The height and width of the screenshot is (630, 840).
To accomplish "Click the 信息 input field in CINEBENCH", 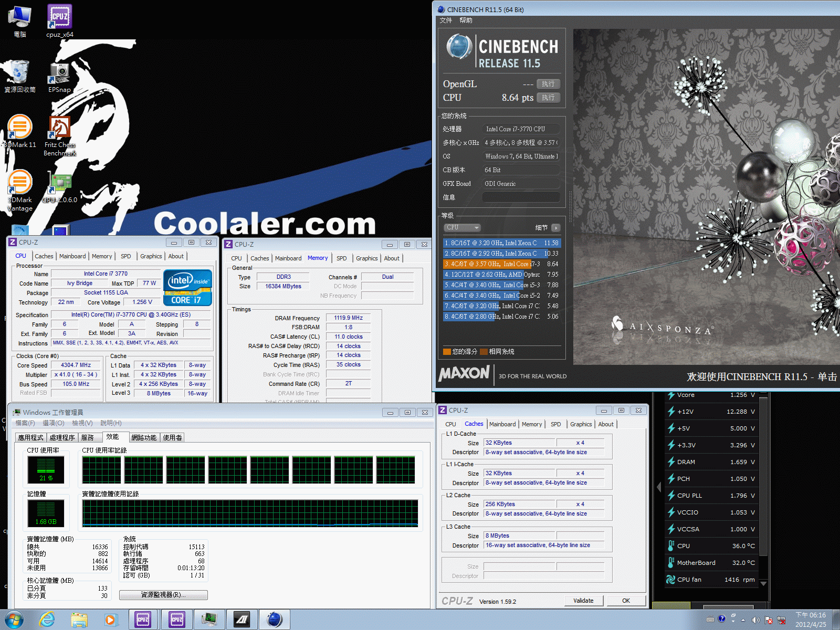I will coord(521,197).
